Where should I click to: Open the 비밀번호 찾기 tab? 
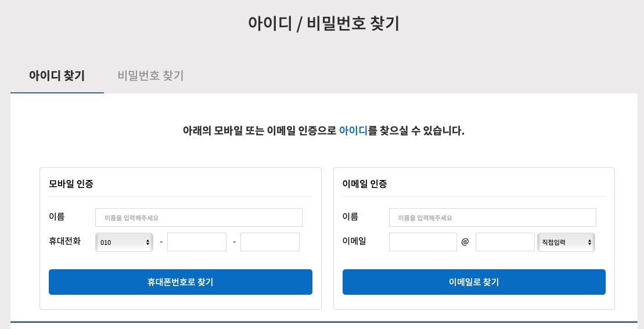[150, 75]
